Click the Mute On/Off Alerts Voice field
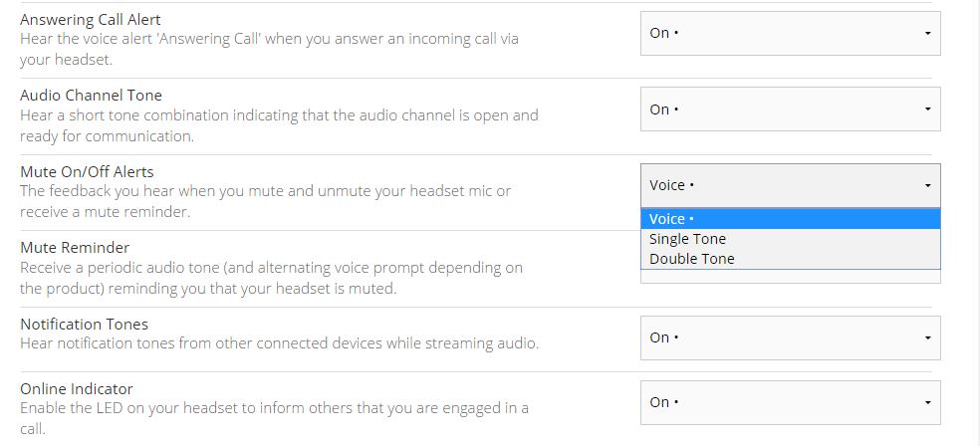 tap(790, 185)
